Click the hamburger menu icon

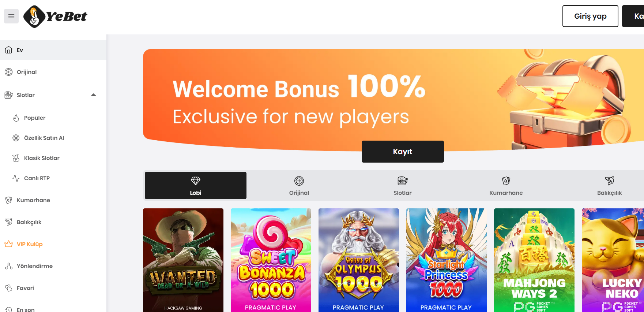click(x=11, y=16)
